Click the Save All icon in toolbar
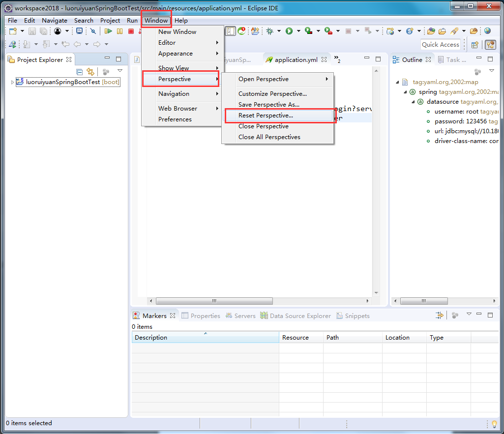The height and width of the screenshot is (434, 504). coord(43,31)
